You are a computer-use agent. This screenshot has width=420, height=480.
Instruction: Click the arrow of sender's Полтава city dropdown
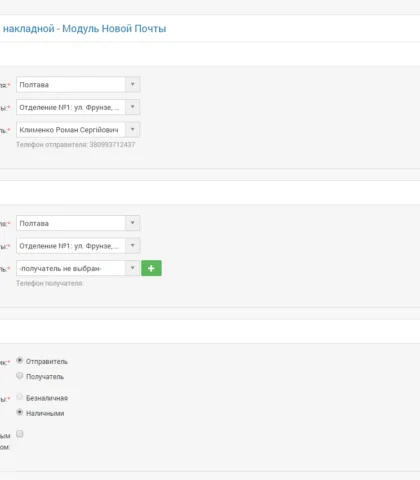tap(133, 85)
